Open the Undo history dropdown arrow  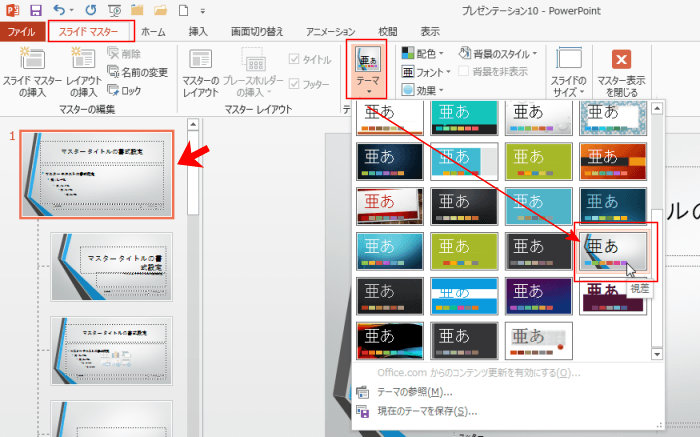point(71,10)
